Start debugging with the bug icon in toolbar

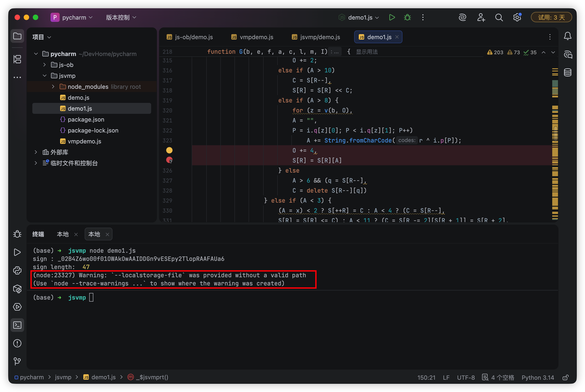pos(407,17)
